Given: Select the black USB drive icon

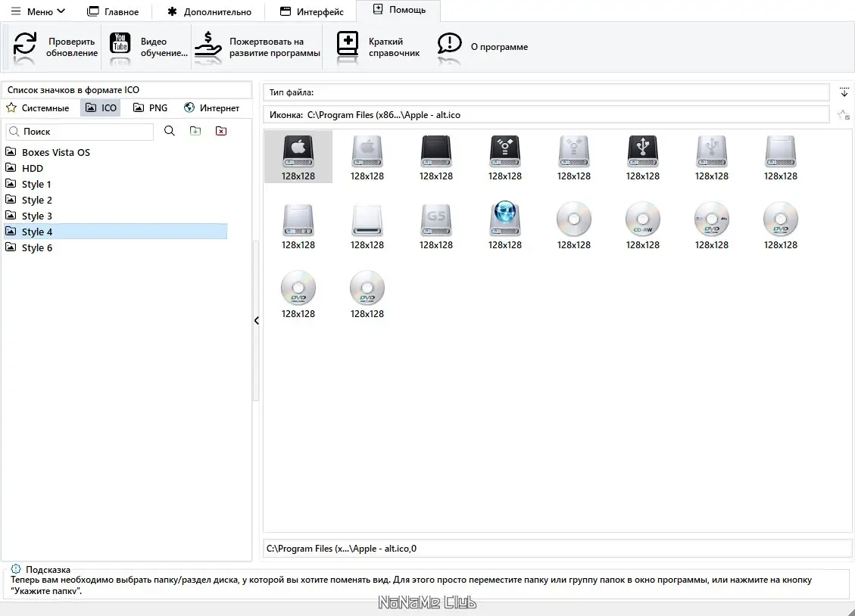Looking at the screenshot, I should 643,157.
